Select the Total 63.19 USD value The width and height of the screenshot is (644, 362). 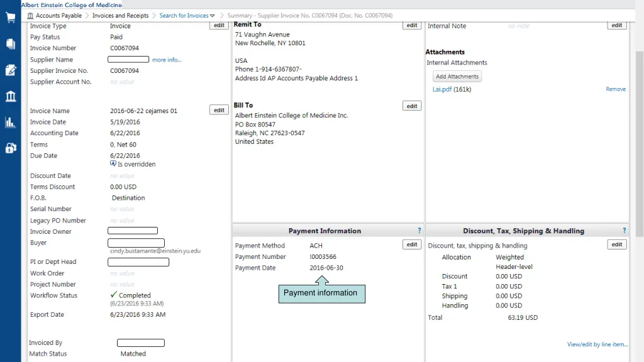[523, 317]
